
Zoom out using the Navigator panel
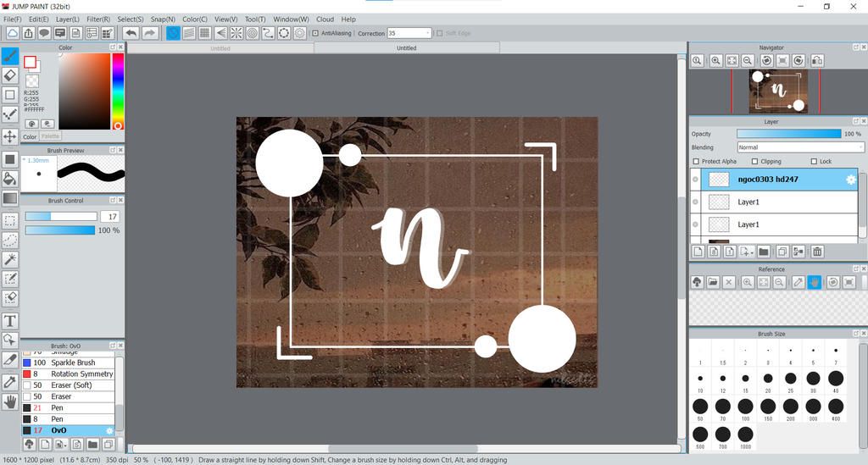pyautogui.click(x=748, y=60)
